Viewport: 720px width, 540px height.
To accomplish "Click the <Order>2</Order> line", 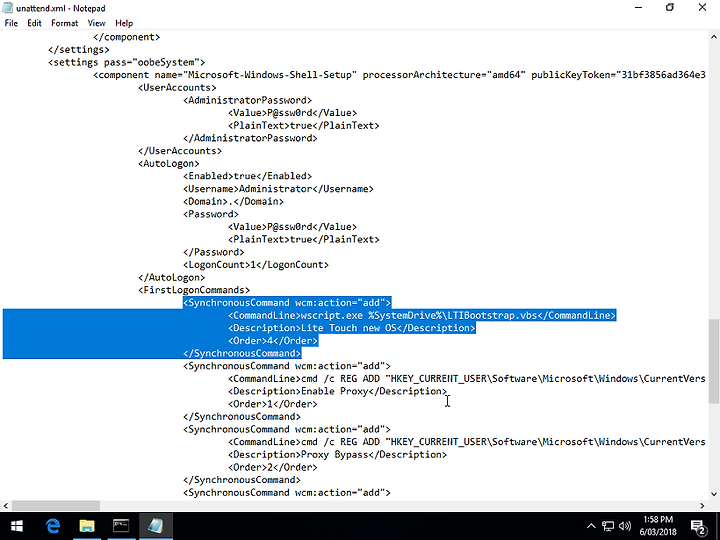I will pyautogui.click(x=273, y=467).
